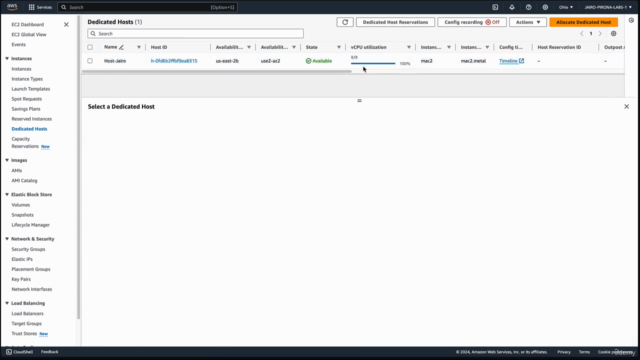
Task: Click the panel split handle
Action: 359,100
